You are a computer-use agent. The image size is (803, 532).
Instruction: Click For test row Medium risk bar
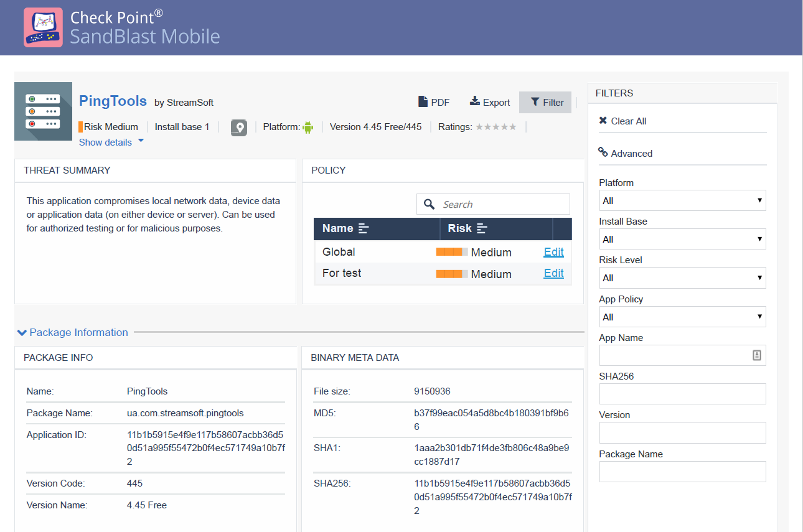452,274
